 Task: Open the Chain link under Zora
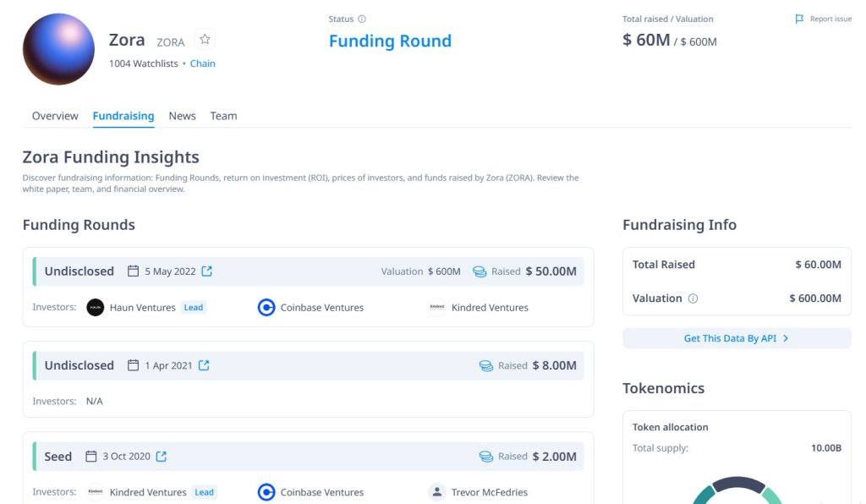[x=202, y=63]
